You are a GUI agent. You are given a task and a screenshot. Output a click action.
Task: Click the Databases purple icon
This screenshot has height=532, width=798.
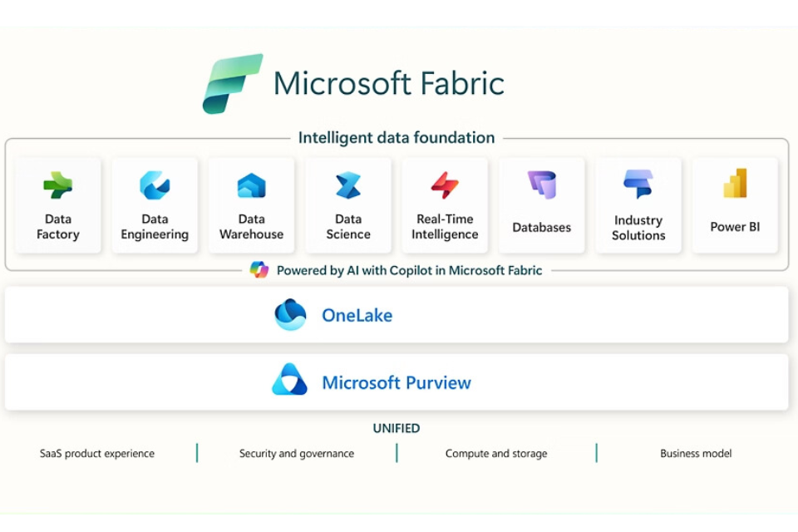tap(541, 185)
